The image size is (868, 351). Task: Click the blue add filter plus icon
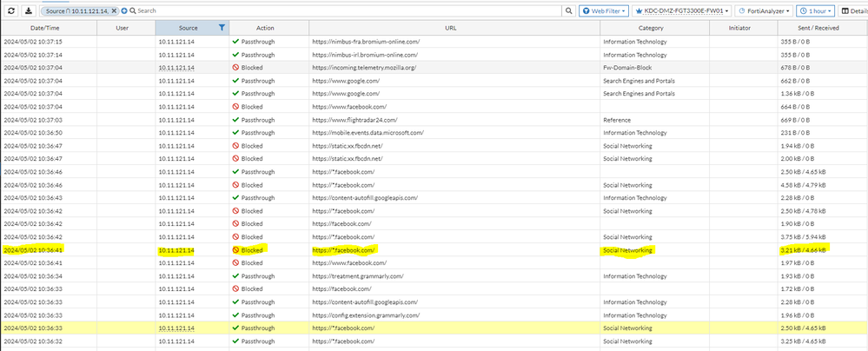(124, 10)
